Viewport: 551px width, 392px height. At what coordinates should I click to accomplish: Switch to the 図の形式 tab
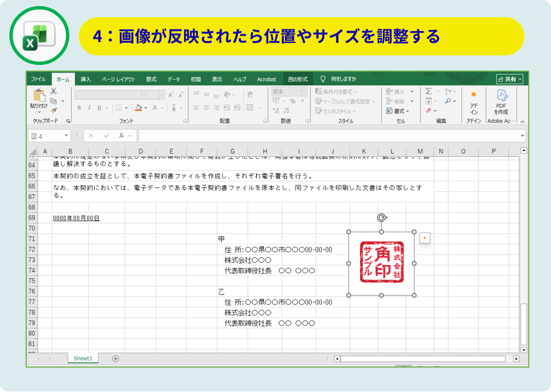tap(298, 79)
